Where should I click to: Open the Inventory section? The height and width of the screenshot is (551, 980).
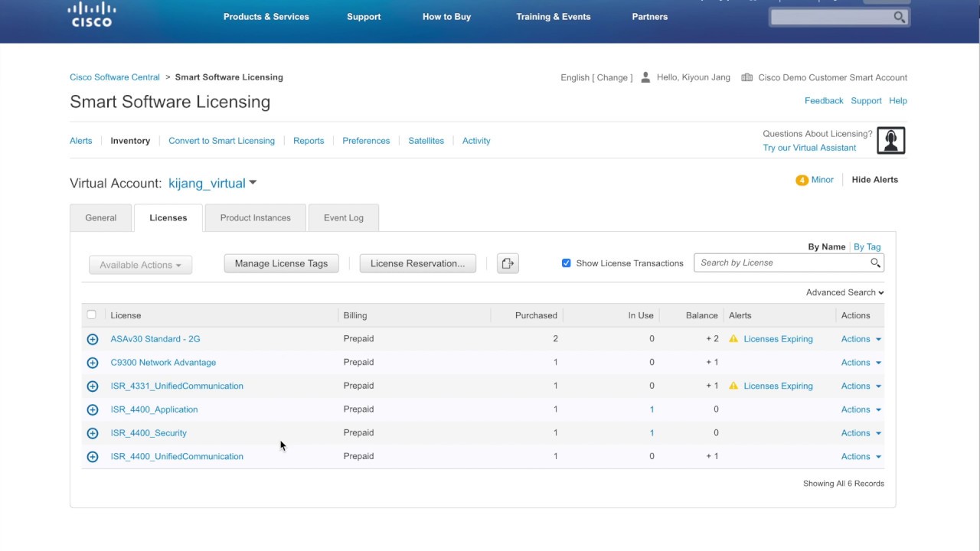click(x=130, y=141)
